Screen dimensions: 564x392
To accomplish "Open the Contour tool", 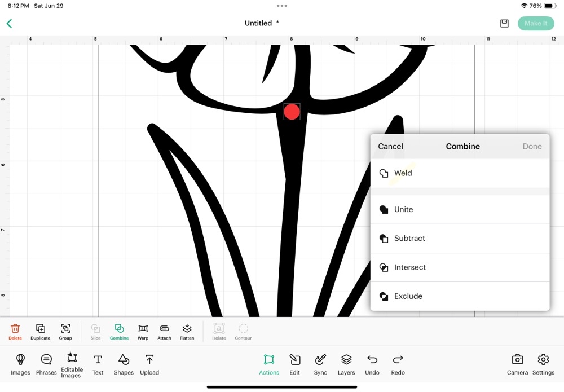I will pos(243,332).
